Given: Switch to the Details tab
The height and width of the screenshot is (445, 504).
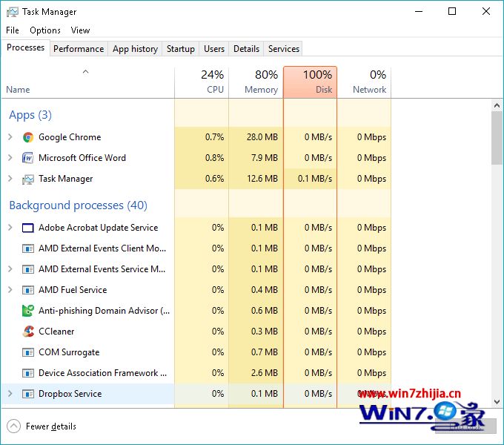Looking at the screenshot, I should (246, 49).
